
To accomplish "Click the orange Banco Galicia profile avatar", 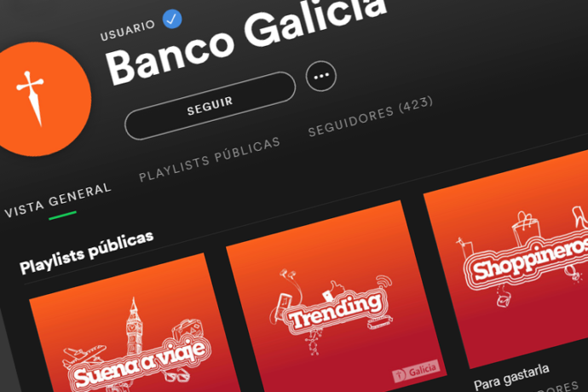I will point(42,99).
